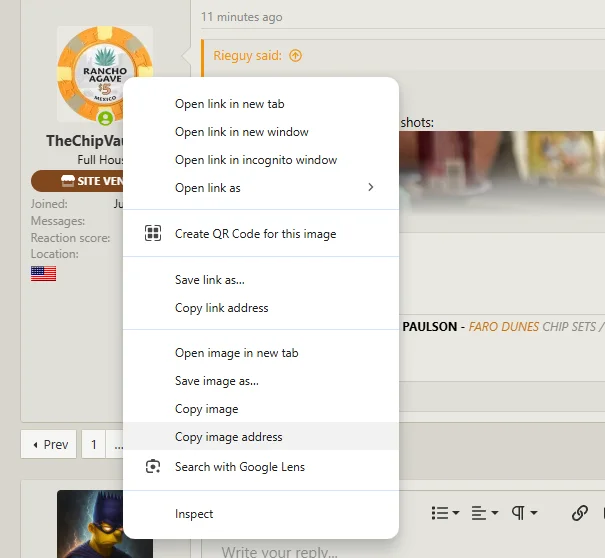Viewport: 605px width, 558px height.
Task: Choose Copy image address
Action: pos(261,436)
